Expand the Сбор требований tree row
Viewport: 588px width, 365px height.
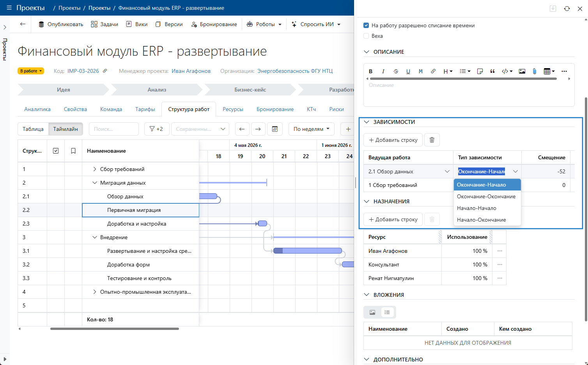click(x=94, y=169)
